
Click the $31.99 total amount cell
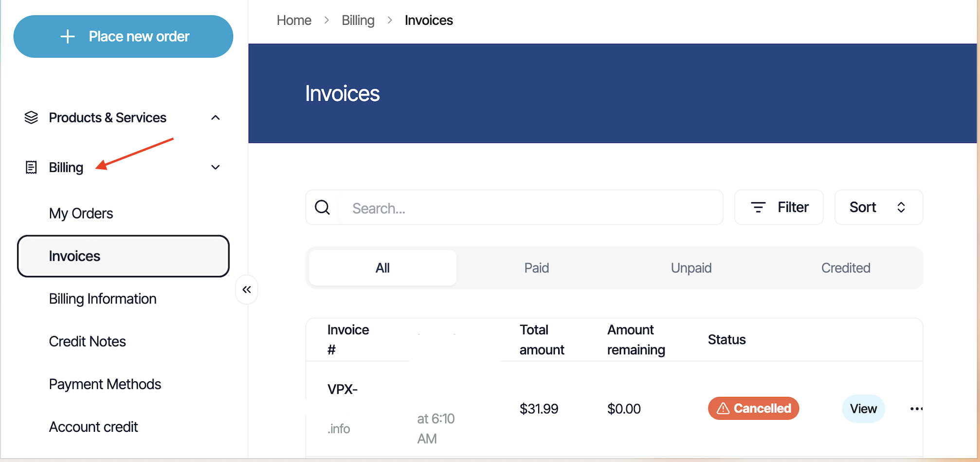pos(539,409)
